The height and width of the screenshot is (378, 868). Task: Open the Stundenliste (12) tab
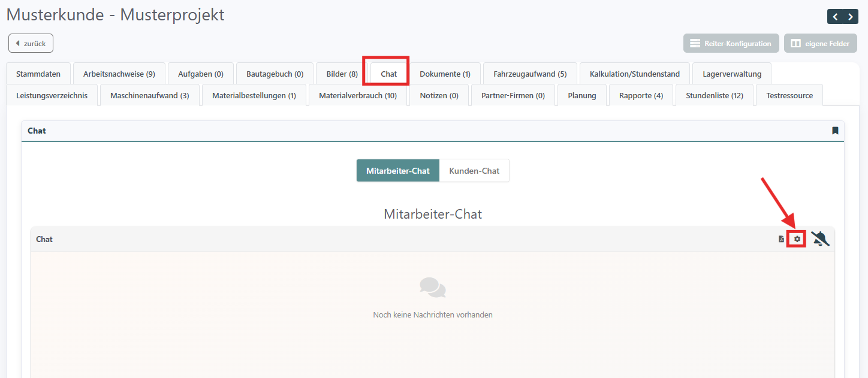pyautogui.click(x=715, y=95)
